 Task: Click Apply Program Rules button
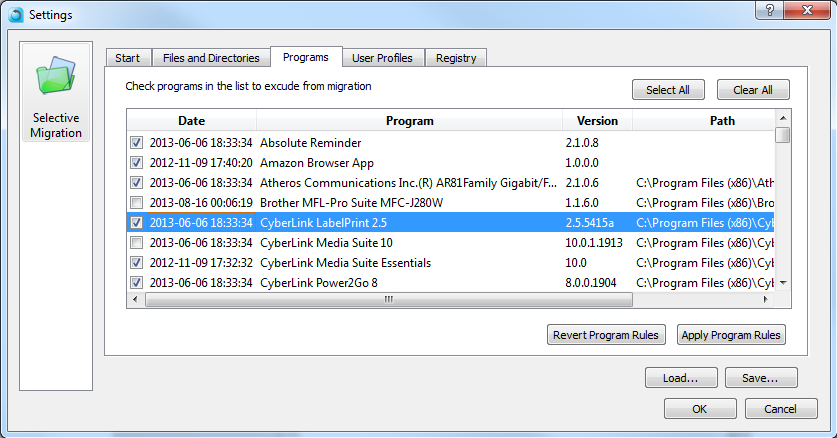click(x=731, y=335)
